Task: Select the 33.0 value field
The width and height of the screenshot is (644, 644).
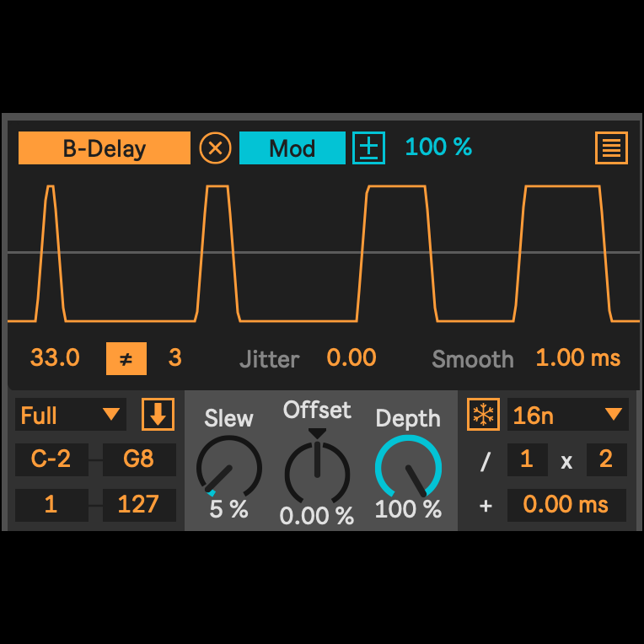Action: 55,357
